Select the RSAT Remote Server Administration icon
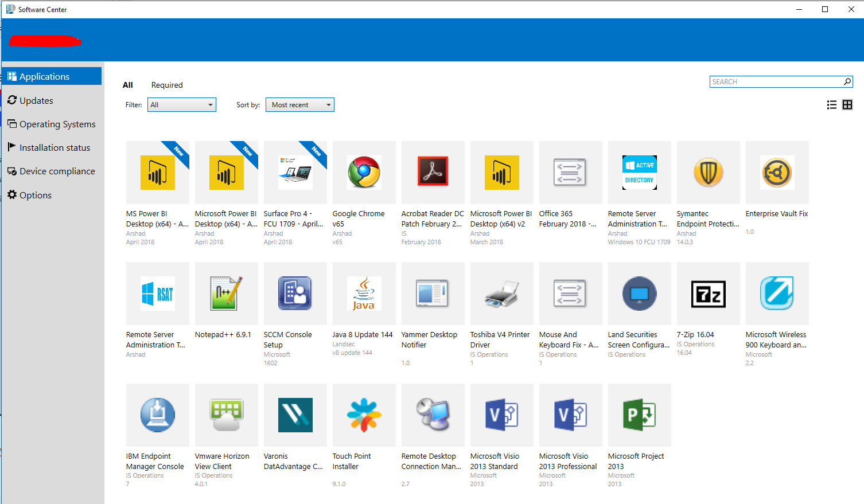The image size is (864, 504). [158, 294]
